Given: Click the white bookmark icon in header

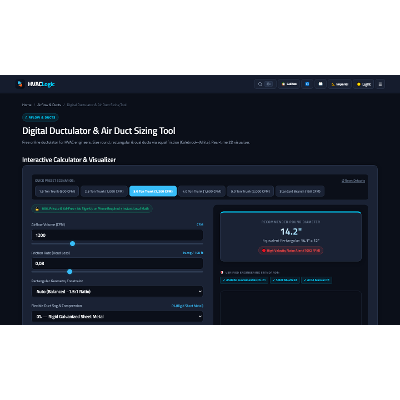Looking at the screenshot, I should [320, 84].
